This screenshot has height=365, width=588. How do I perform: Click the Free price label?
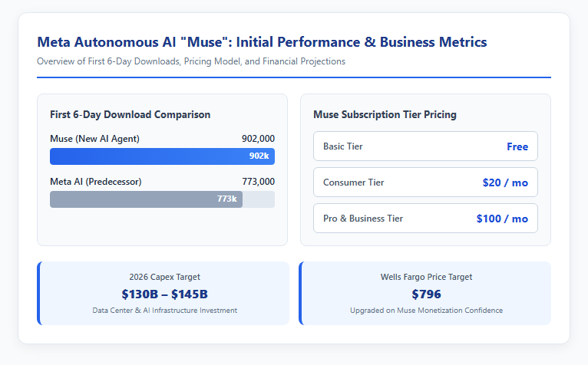click(517, 146)
